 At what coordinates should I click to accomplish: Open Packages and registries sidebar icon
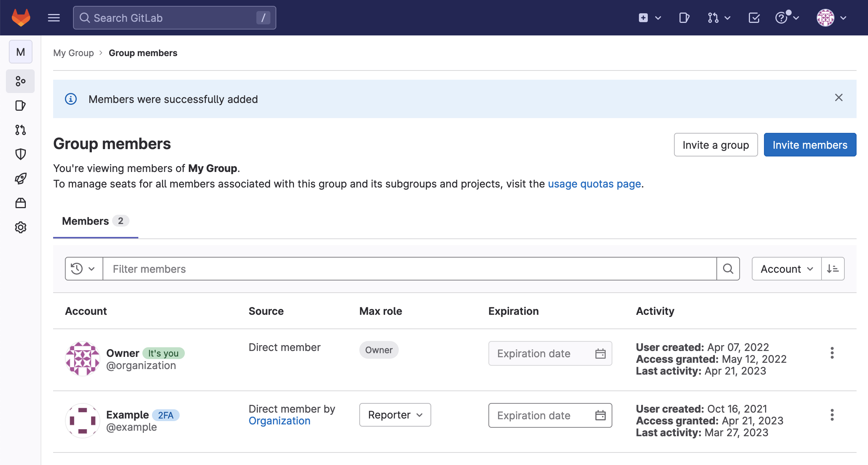click(21, 203)
